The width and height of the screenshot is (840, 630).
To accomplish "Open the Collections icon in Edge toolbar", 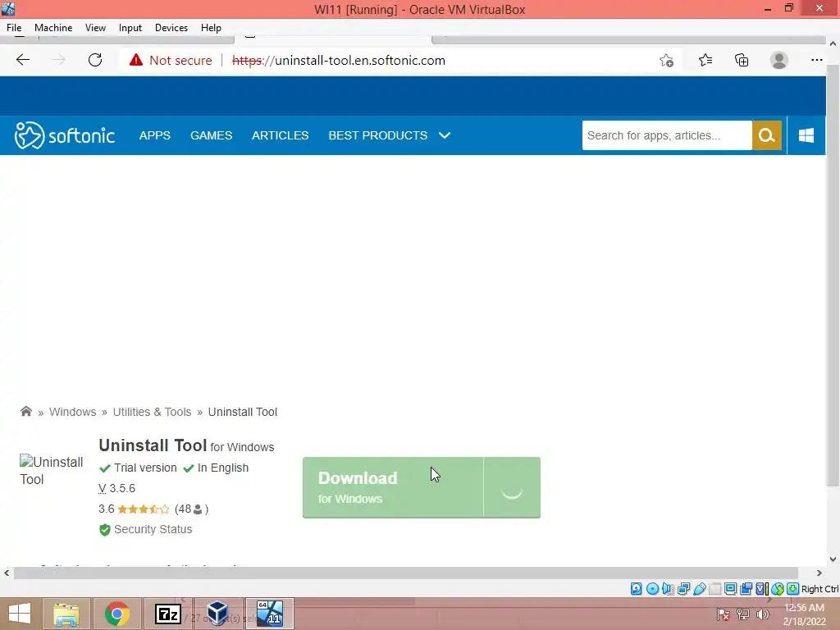I will [742, 60].
